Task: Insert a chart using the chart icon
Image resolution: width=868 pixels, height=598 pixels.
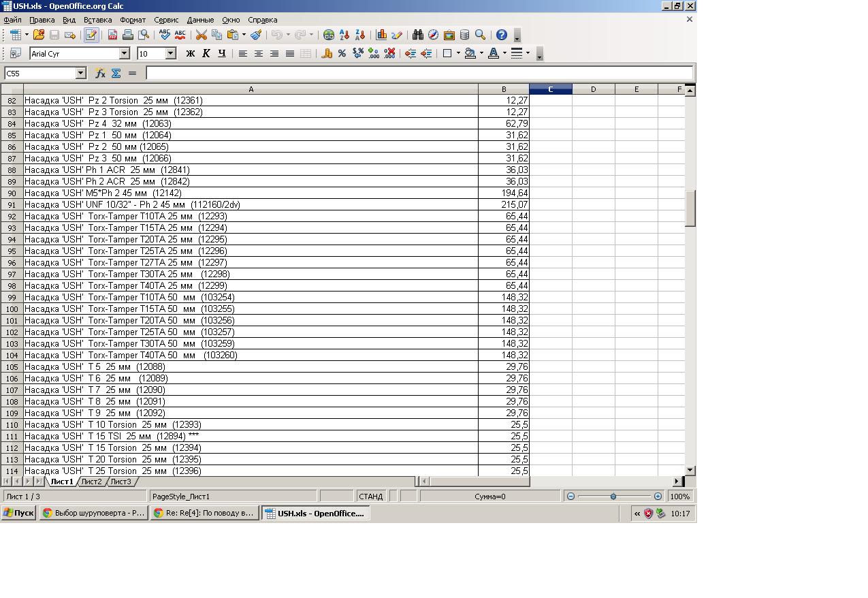Action: point(381,35)
